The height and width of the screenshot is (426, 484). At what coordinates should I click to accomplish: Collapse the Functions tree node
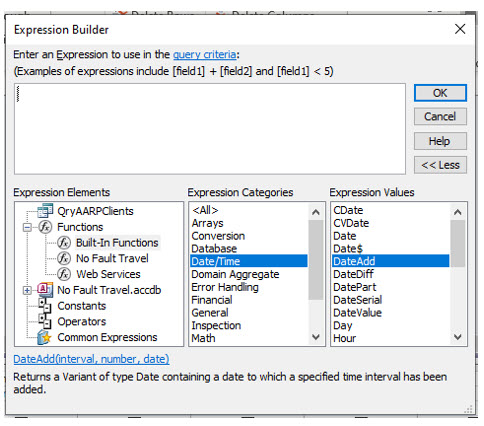tap(27, 227)
